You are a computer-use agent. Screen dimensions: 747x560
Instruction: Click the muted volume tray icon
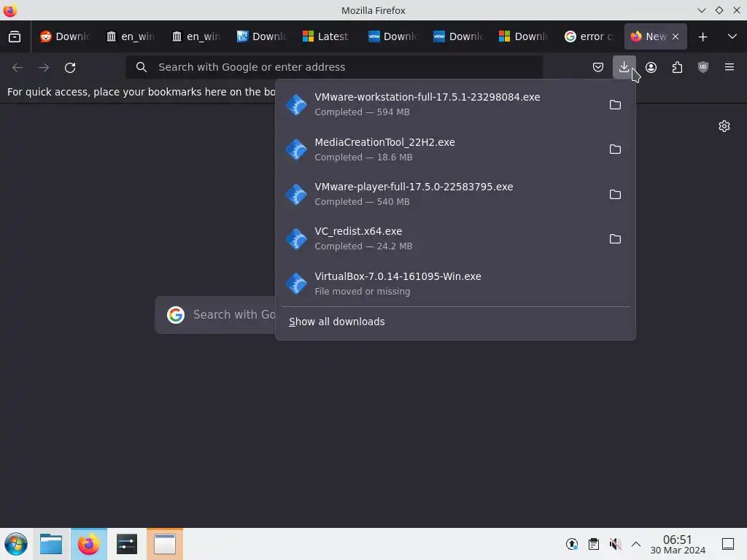[615, 544]
